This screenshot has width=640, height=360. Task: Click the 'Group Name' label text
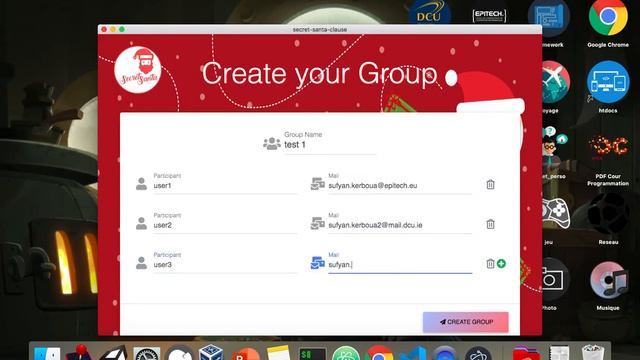tap(303, 134)
